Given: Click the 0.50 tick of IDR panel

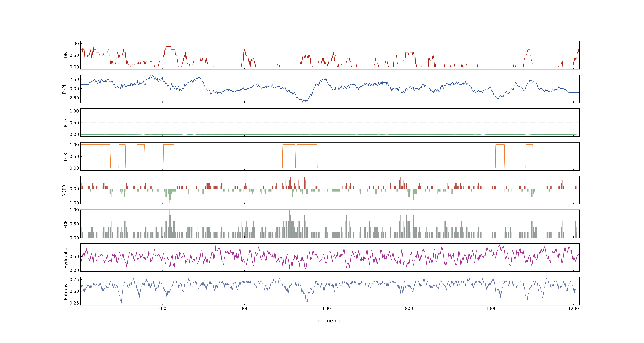Looking at the screenshot, I should [x=74, y=55].
